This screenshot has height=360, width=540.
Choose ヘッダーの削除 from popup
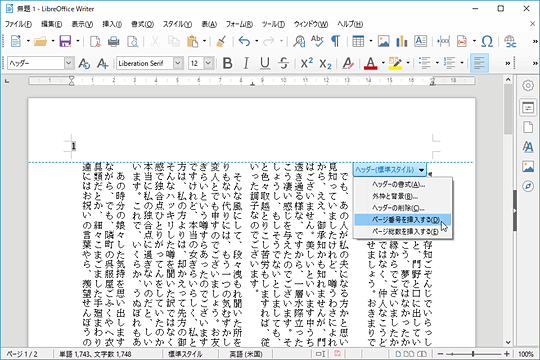pyautogui.click(x=403, y=208)
